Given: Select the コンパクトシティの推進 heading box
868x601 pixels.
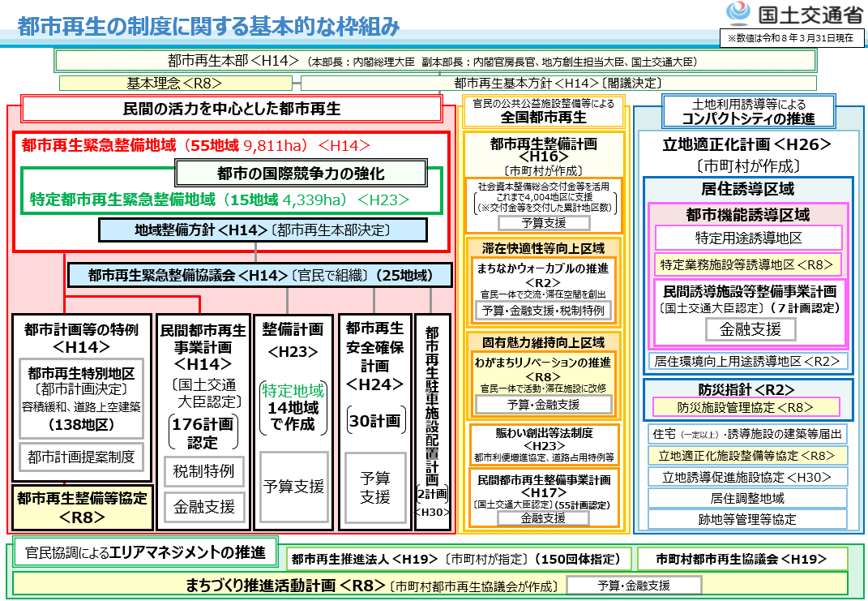Looking at the screenshot, I should point(748,111).
